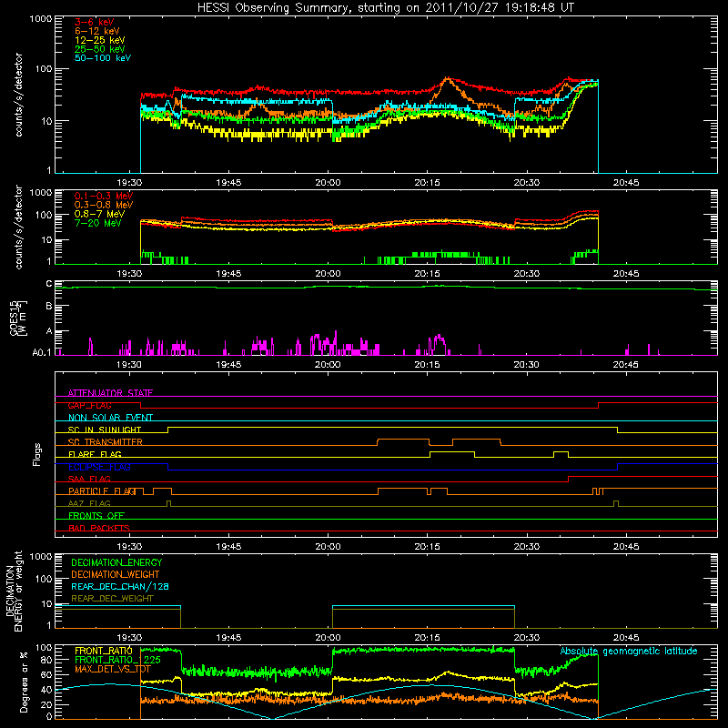Screen dimensions: 728x728
Task: Select the Degrees or % axis label
Action: [x=24, y=682]
